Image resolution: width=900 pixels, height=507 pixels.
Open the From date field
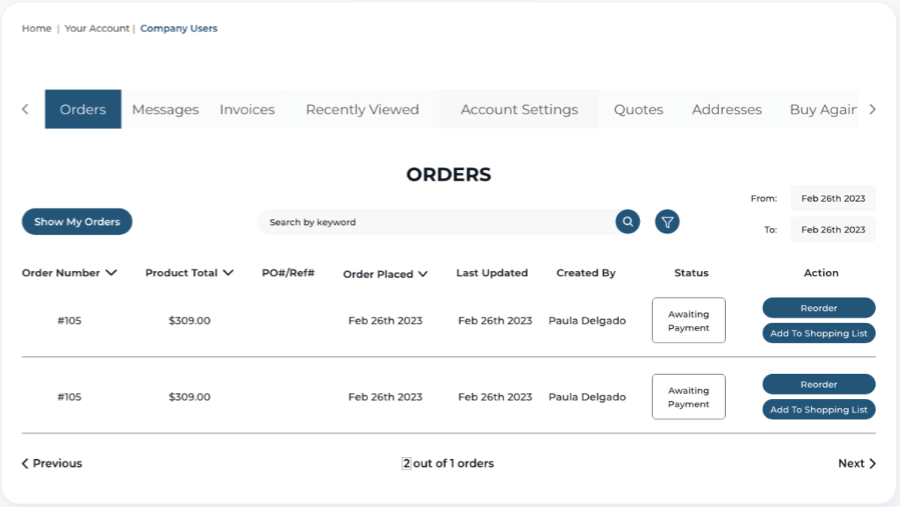pos(832,199)
